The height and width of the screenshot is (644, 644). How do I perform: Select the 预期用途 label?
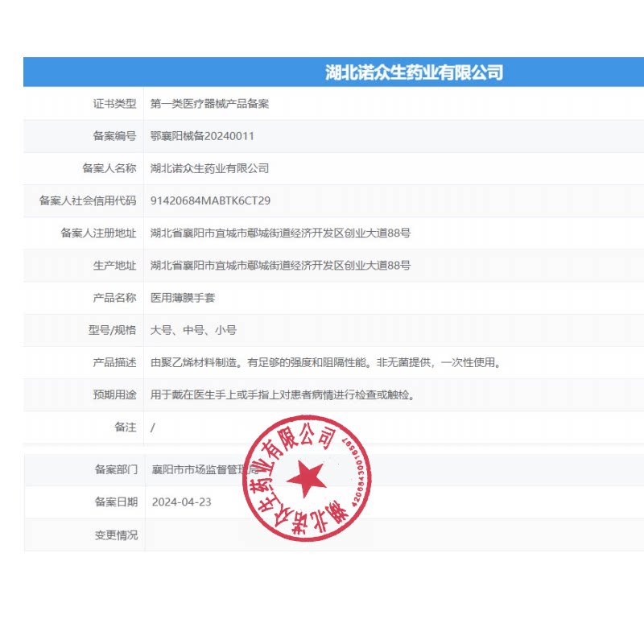point(114,394)
